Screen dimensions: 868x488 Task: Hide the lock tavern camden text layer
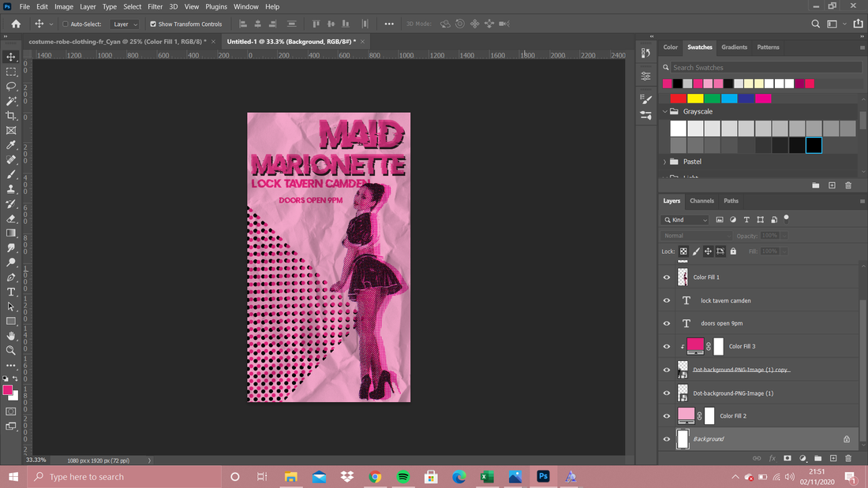[x=667, y=300]
